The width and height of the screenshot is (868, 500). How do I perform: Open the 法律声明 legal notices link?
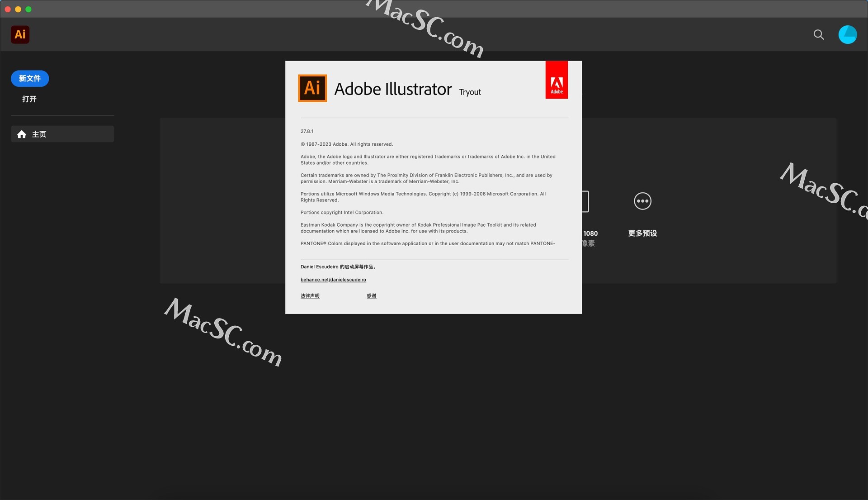tap(310, 296)
